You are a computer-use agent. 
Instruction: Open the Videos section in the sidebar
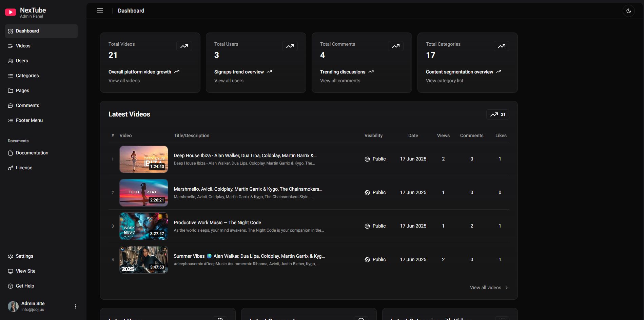point(23,46)
